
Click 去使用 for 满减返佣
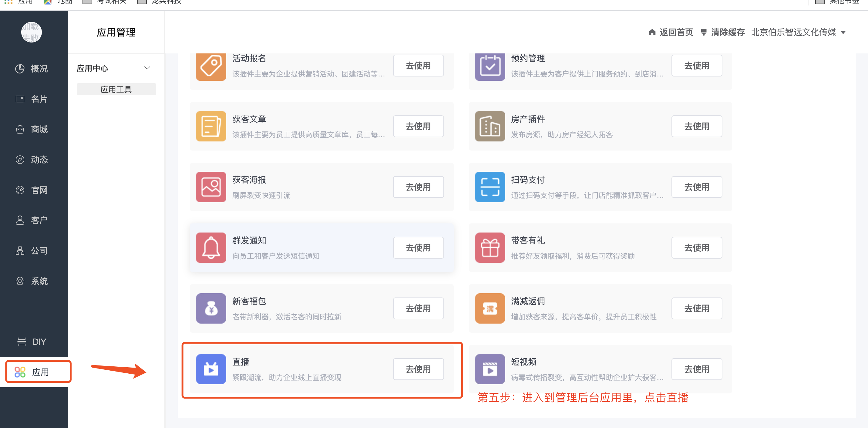point(697,308)
